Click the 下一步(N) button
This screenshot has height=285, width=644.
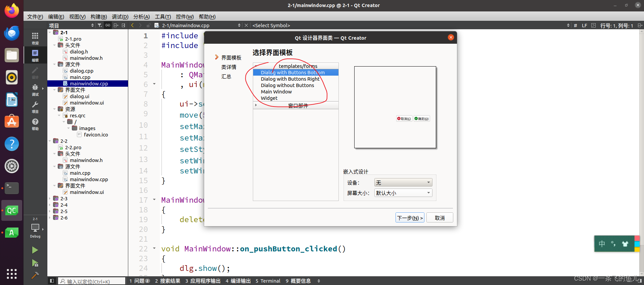(410, 218)
